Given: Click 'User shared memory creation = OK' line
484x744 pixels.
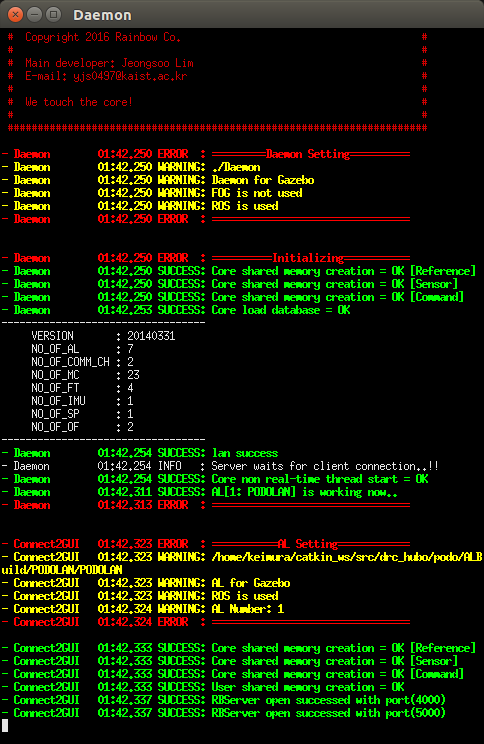Looking at the screenshot, I should click(x=203, y=687).
